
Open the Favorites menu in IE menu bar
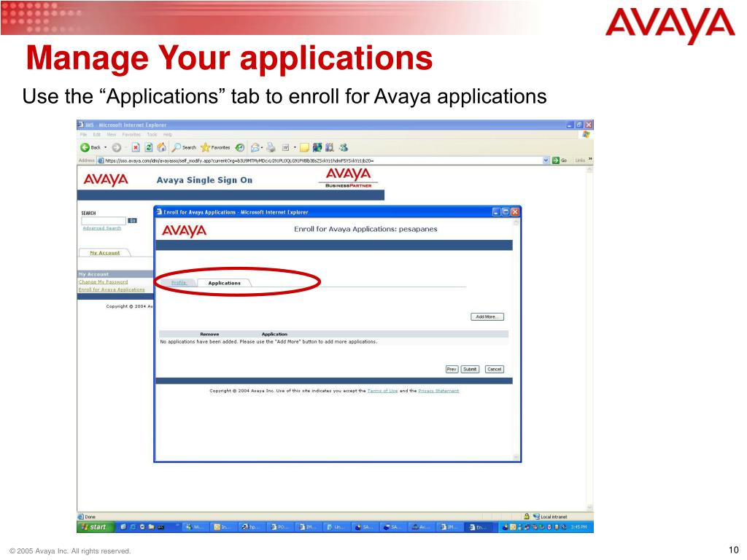tap(131, 135)
